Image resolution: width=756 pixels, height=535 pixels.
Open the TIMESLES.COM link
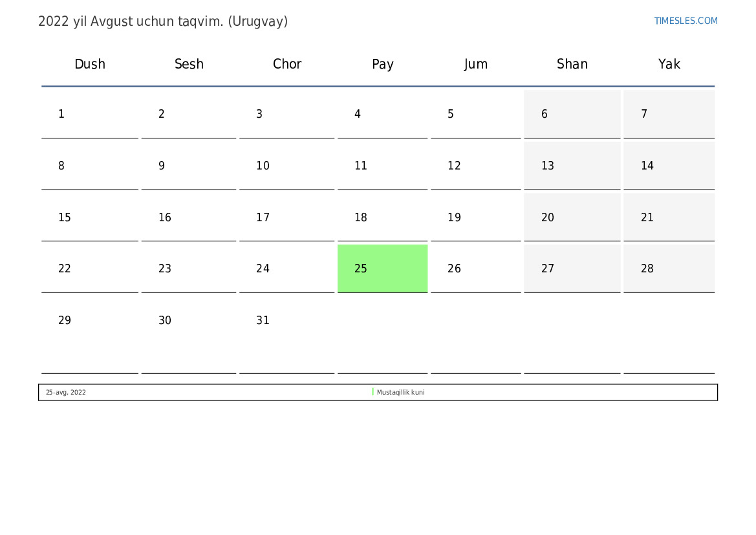(x=686, y=21)
